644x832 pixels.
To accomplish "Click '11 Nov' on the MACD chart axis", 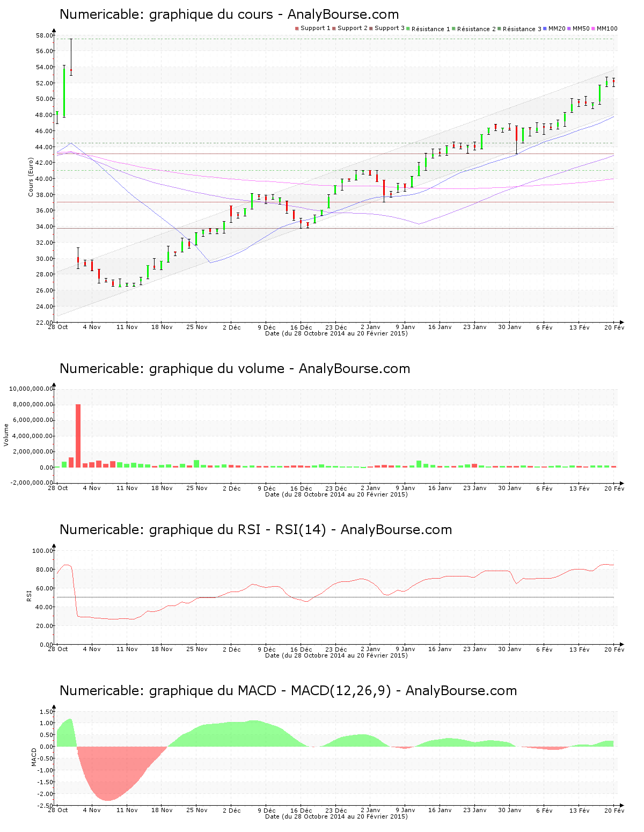I will 127,810.
